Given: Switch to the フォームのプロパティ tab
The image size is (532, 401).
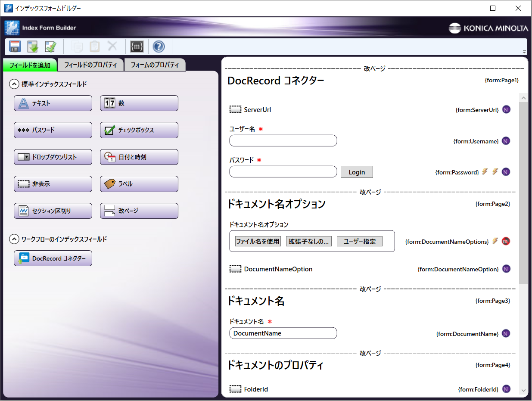Looking at the screenshot, I should pos(155,65).
